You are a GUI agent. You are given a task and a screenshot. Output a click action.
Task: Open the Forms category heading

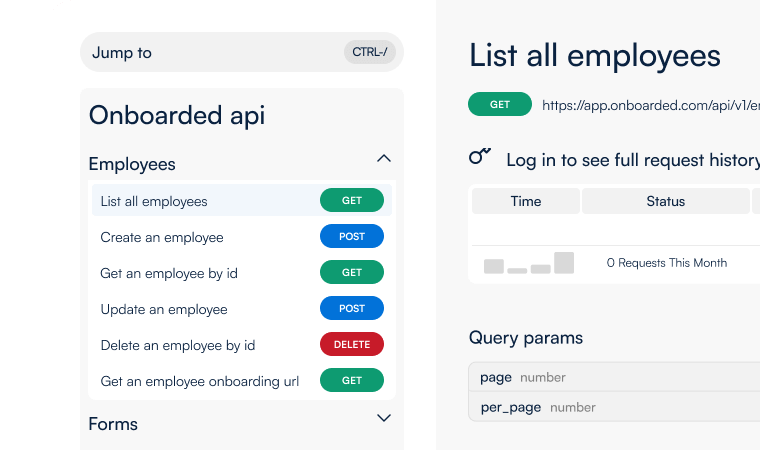(113, 424)
